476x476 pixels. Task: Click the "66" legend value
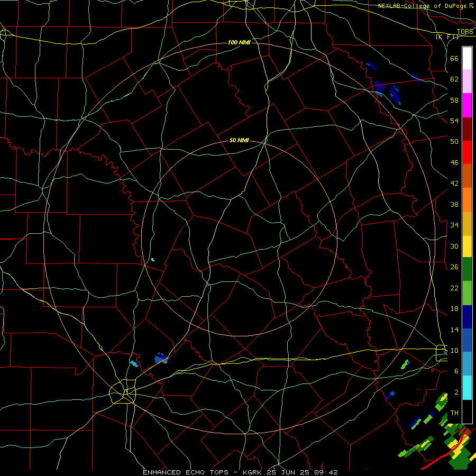coord(454,58)
